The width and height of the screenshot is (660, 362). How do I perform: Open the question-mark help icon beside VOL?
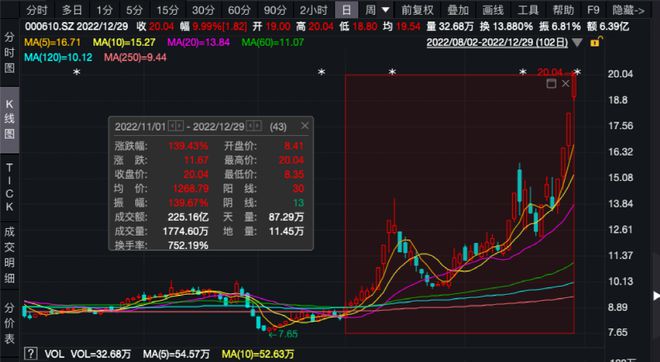tap(30, 353)
